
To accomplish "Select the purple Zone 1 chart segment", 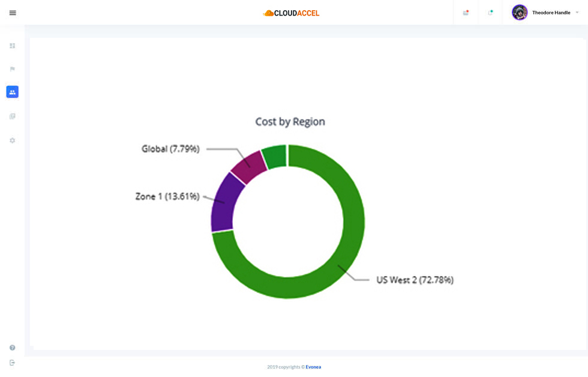I will 226,202.
